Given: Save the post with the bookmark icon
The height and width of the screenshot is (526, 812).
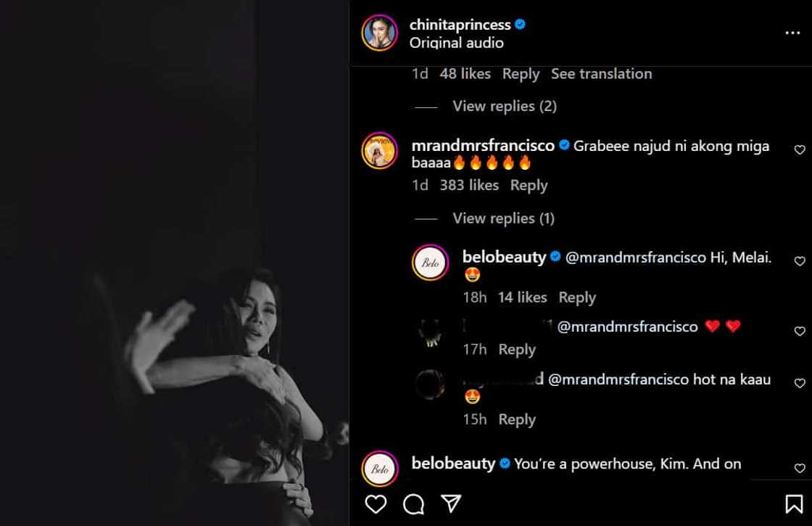Looking at the screenshot, I should 794,504.
